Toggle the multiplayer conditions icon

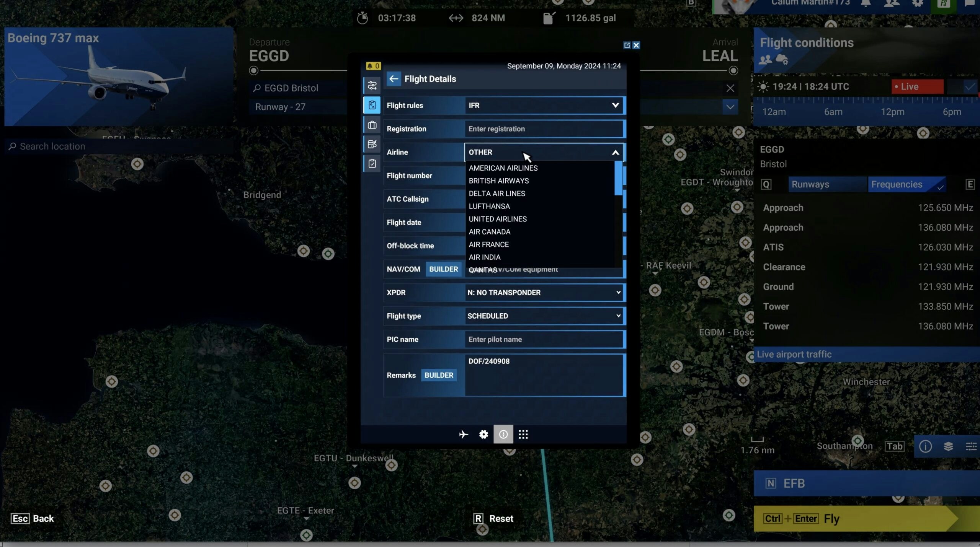(x=765, y=60)
